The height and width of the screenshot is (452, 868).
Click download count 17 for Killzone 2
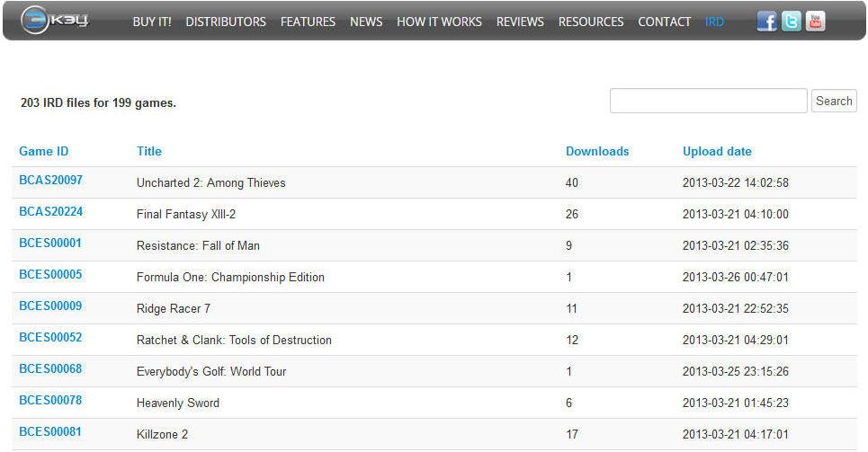pyautogui.click(x=572, y=435)
